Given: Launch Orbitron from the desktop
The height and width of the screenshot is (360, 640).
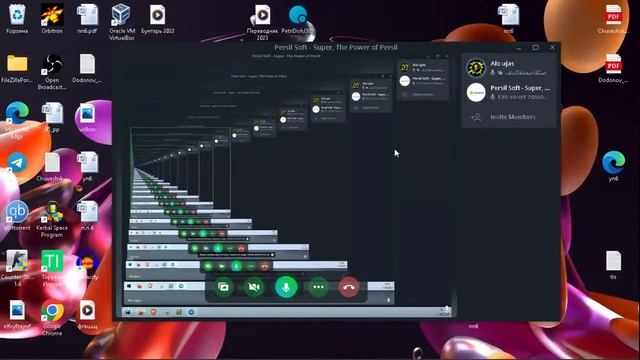Looking at the screenshot, I should pyautogui.click(x=52, y=18).
